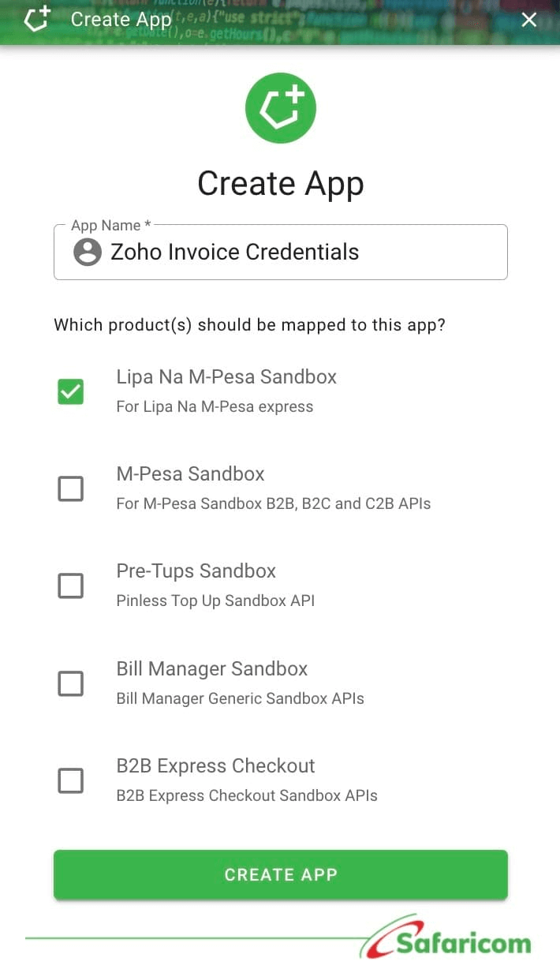This screenshot has width=560, height=969.
Task: Click the large green Create App logo
Action: 281,109
